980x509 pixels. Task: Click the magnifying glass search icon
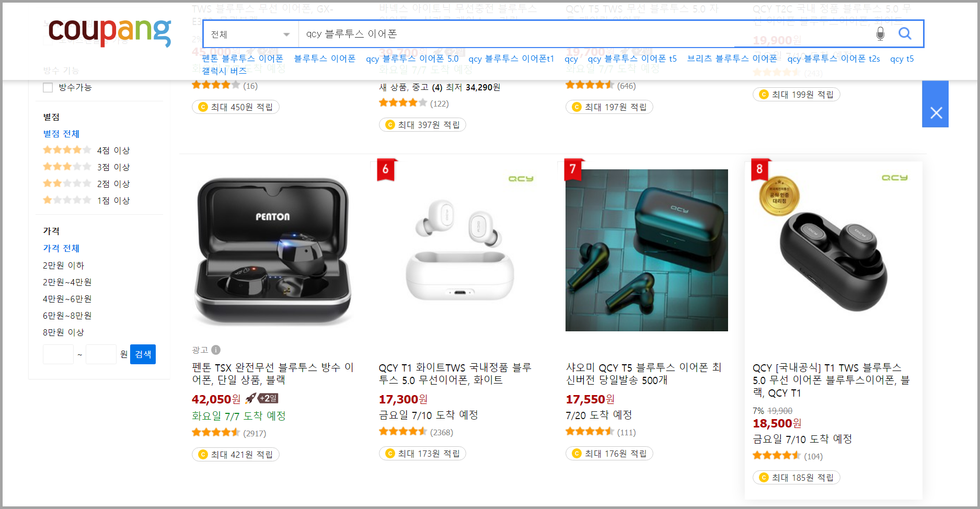tap(905, 34)
